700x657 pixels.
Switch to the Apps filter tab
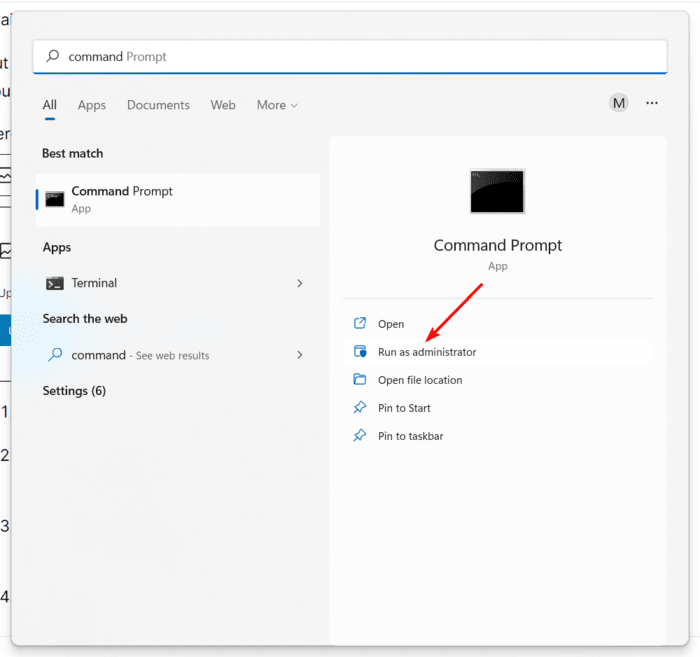pyautogui.click(x=92, y=105)
